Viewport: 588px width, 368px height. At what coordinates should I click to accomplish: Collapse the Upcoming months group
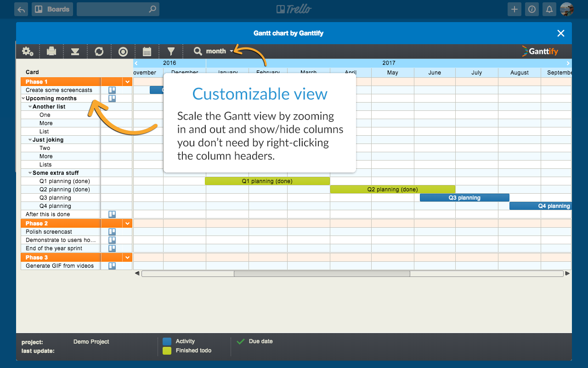point(23,98)
